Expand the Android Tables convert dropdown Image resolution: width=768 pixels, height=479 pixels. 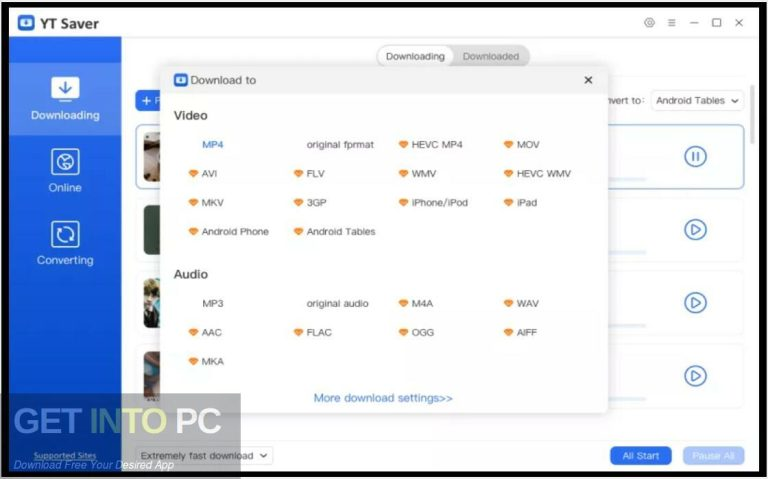[x=697, y=100]
